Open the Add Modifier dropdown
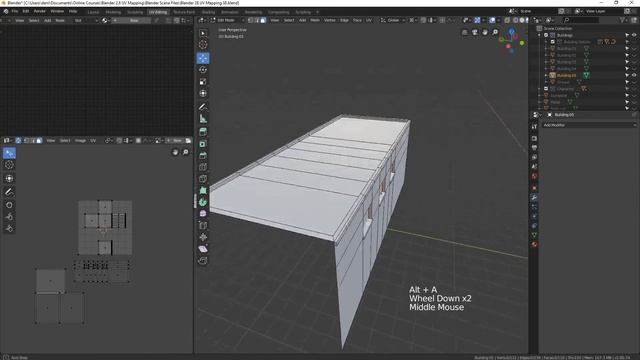Screen dimensions: 640x360 [589, 125]
